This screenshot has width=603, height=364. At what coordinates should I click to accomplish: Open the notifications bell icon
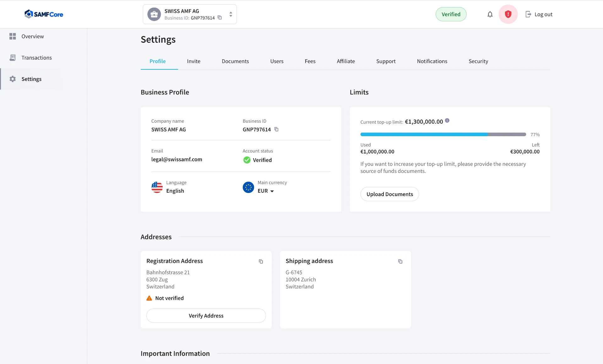(490, 14)
